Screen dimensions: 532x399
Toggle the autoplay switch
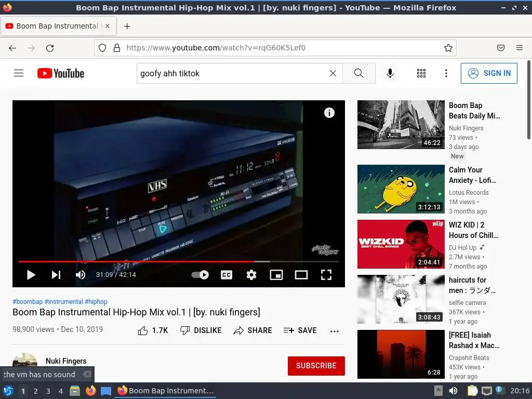click(x=200, y=275)
